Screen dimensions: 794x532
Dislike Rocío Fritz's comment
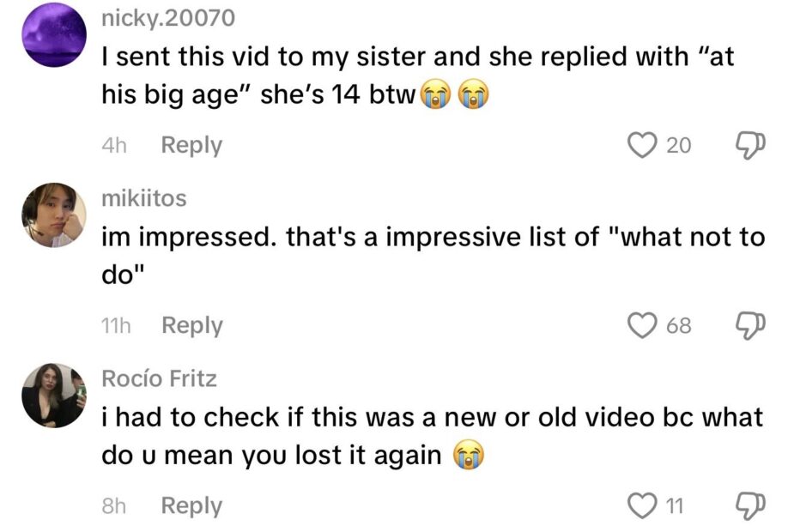pos(749,506)
